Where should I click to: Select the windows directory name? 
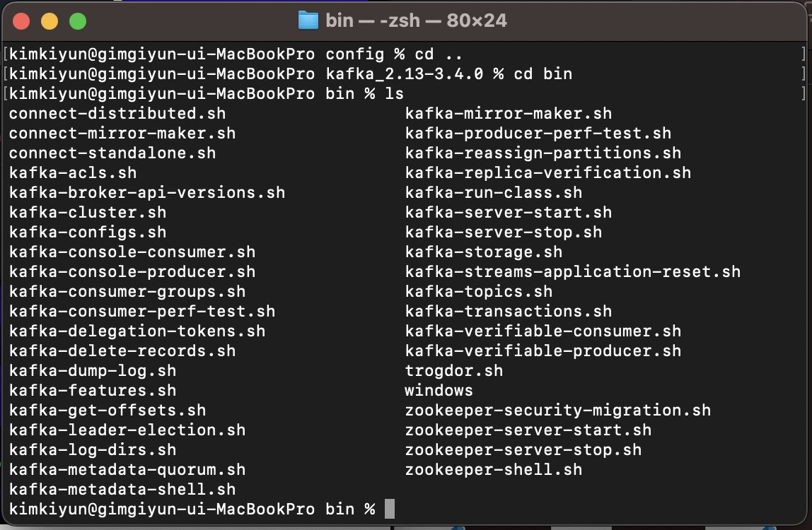point(439,390)
